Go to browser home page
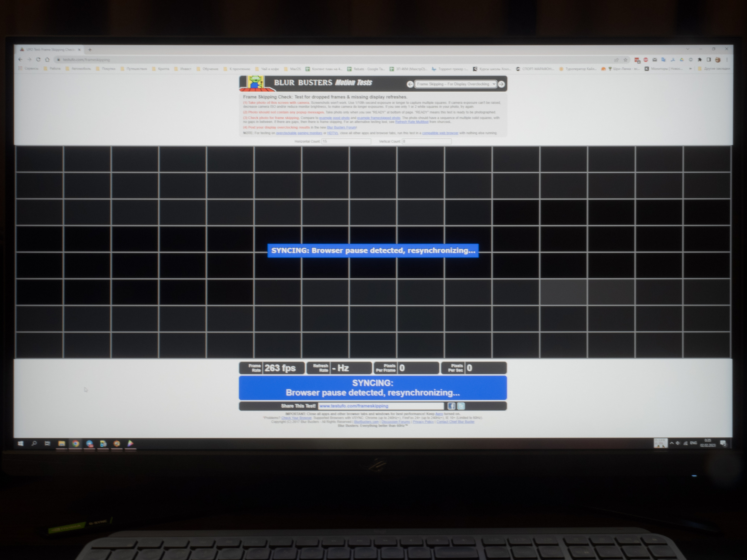Image resolution: width=747 pixels, height=560 pixels. (47, 59)
